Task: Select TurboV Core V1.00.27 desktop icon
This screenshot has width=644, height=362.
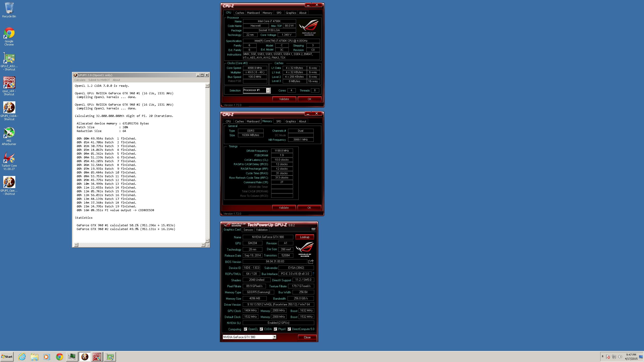Action: click(9, 161)
